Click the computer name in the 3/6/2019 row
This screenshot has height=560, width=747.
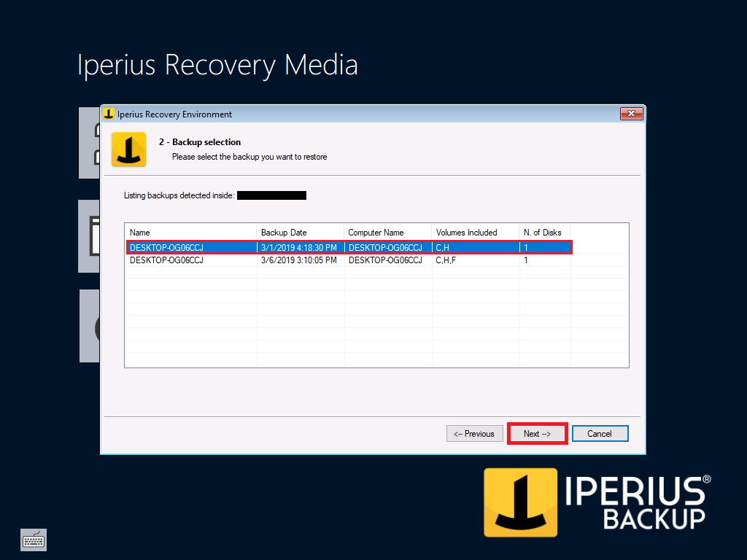(x=388, y=260)
